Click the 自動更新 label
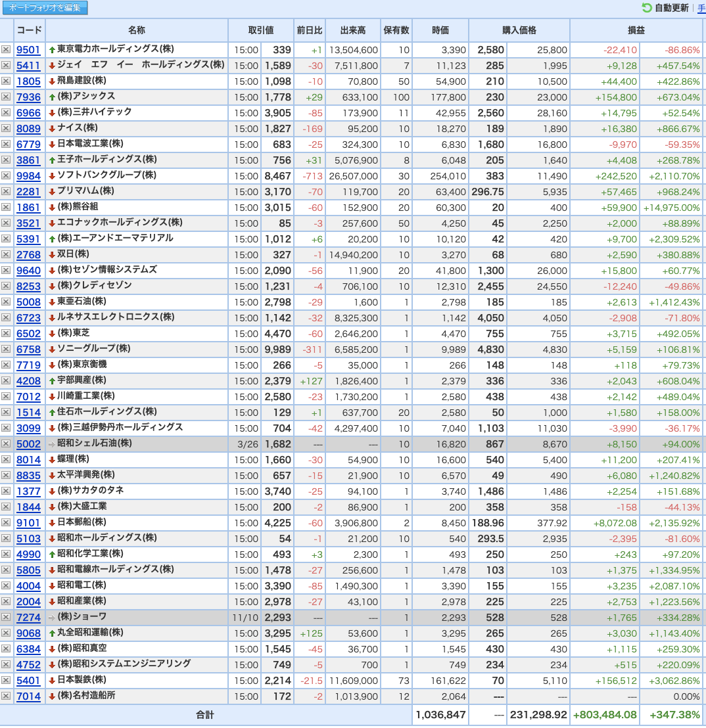706x728 pixels. [x=672, y=8]
